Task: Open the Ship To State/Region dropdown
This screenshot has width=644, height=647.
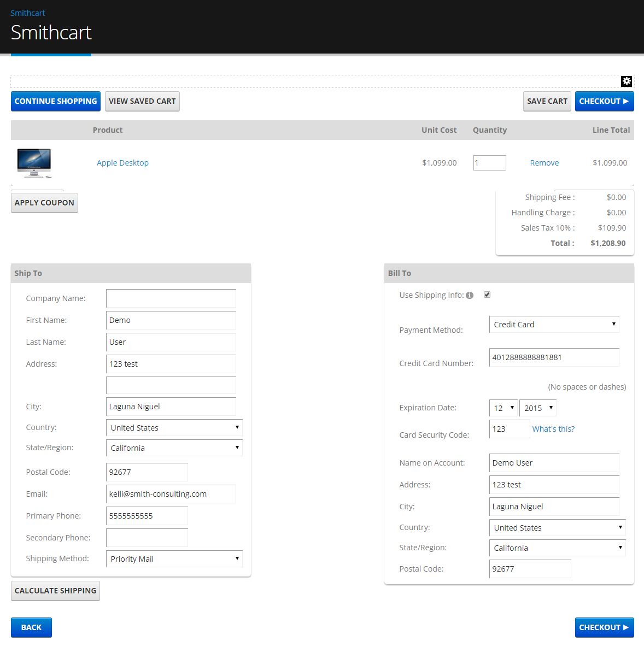Action: pyautogui.click(x=174, y=448)
